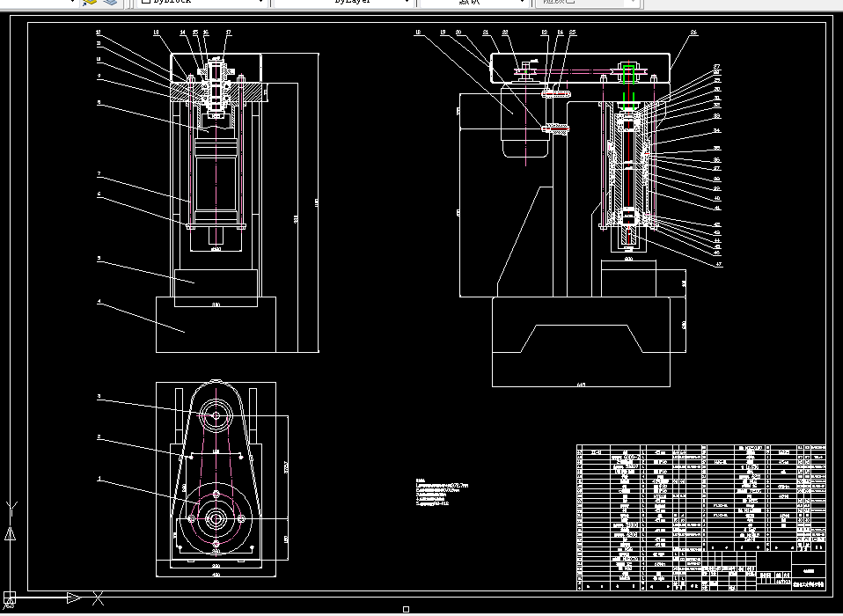This screenshot has height=616, width=843.
Task: Select part balloon number 26
Action: coord(693,33)
